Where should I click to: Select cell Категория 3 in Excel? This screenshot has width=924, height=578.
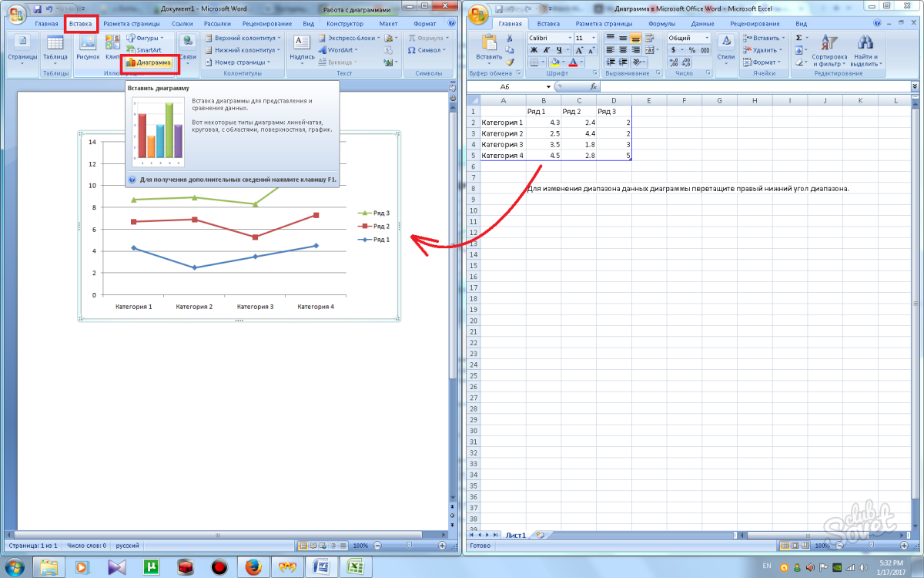click(503, 144)
